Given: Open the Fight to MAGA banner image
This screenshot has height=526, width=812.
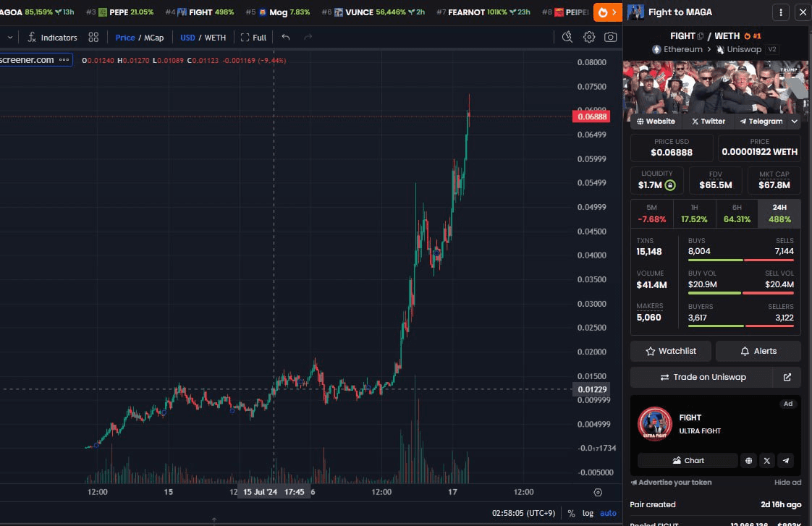Looking at the screenshot, I should coord(716,87).
